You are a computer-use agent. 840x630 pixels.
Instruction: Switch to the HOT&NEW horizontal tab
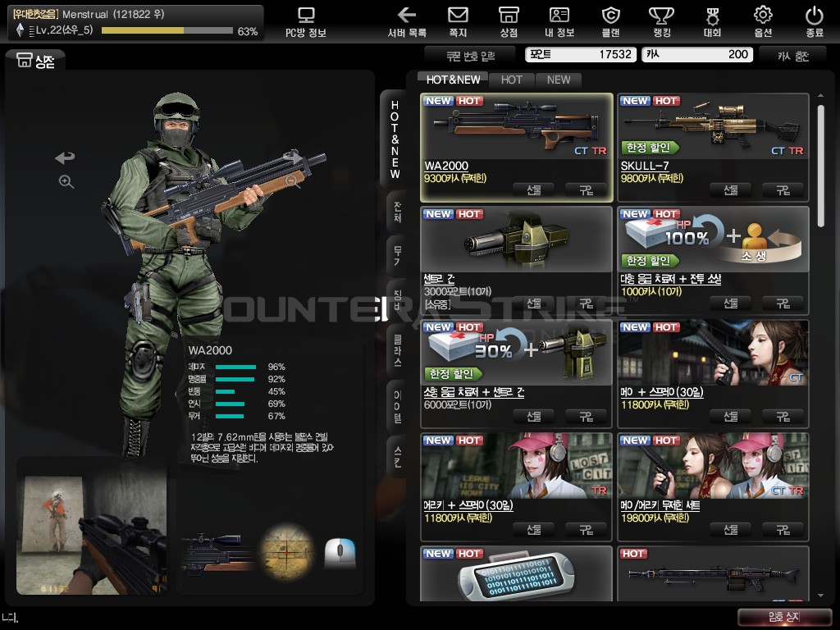tap(453, 80)
